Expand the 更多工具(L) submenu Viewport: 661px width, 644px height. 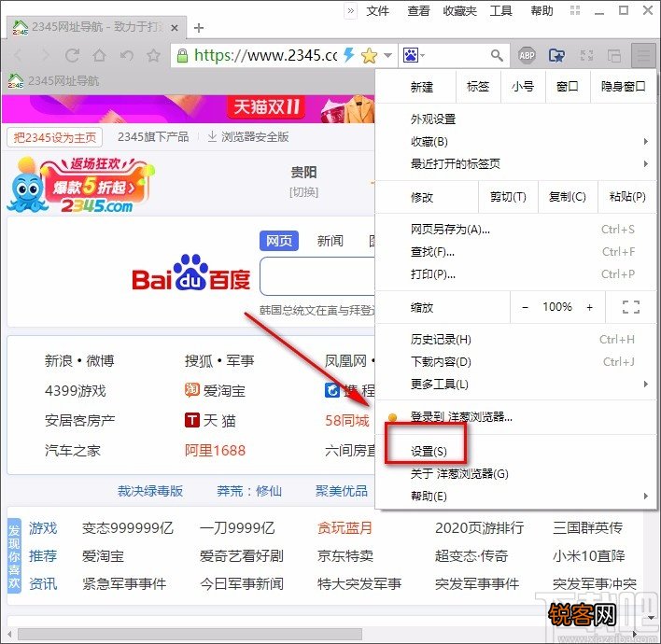point(645,384)
